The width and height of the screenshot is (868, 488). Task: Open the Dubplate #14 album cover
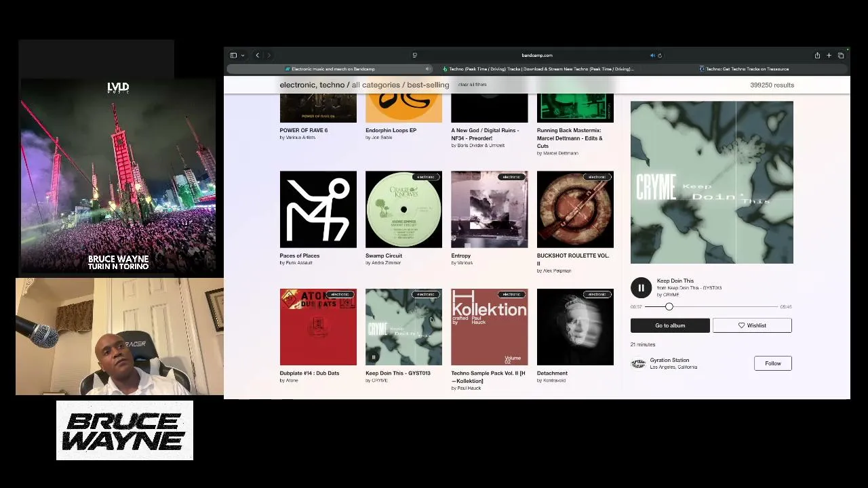point(318,327)
